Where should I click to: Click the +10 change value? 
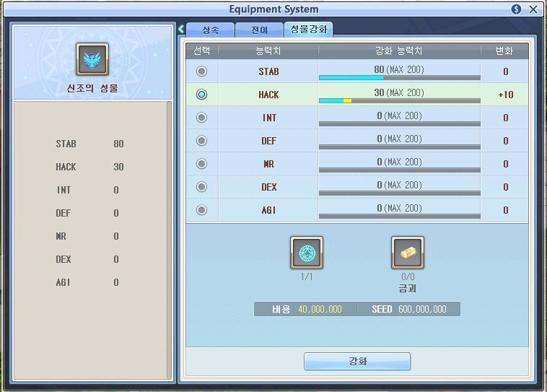506,95
